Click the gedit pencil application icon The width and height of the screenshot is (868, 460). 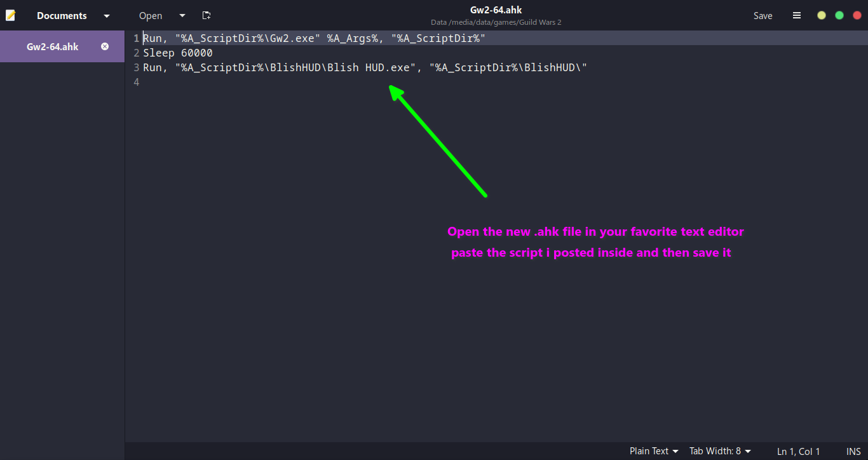coord(10,14)
